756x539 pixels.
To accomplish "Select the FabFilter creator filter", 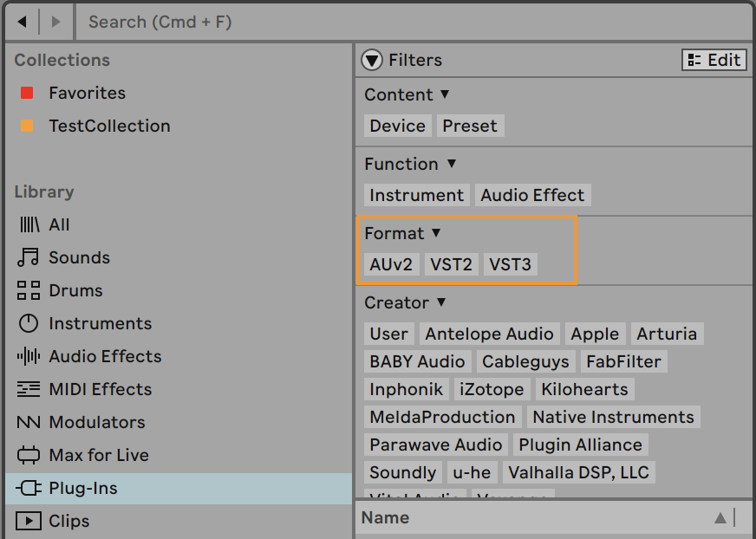I will [623, 361].
